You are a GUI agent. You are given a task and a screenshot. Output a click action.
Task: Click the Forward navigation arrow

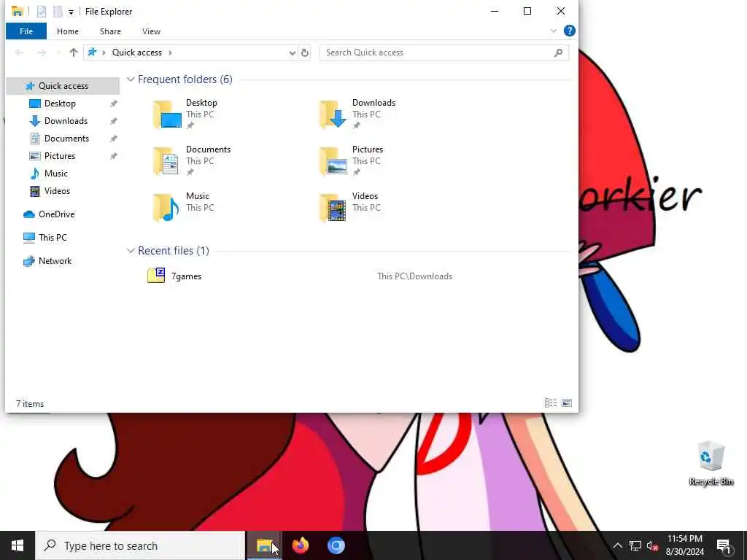42,52
